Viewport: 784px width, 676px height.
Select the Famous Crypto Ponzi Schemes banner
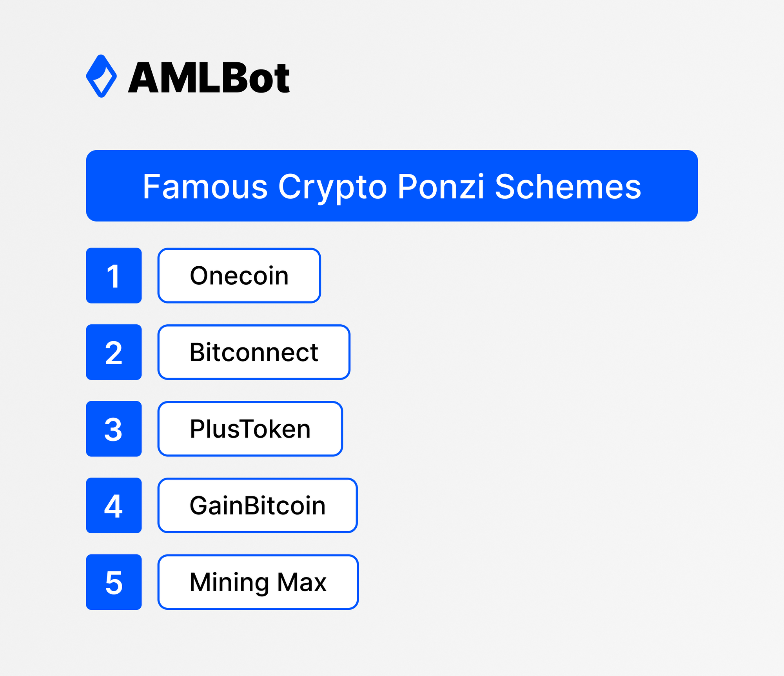tap(392, 186)
